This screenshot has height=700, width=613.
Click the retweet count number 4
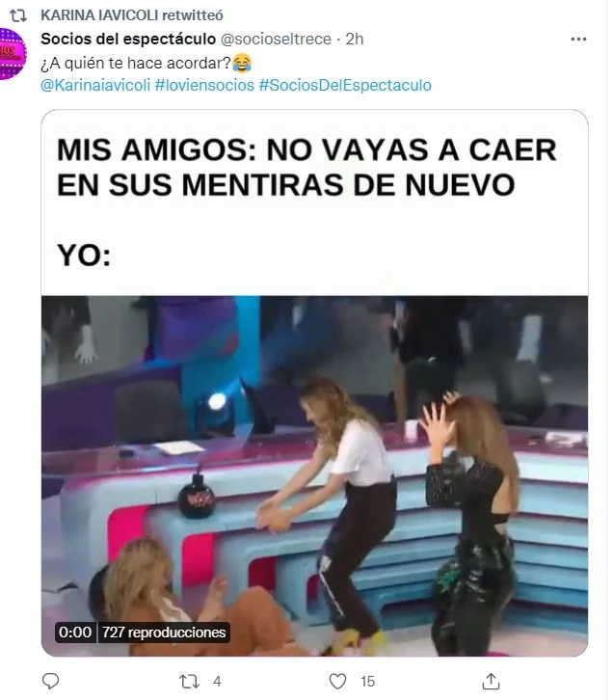[217, 682]
